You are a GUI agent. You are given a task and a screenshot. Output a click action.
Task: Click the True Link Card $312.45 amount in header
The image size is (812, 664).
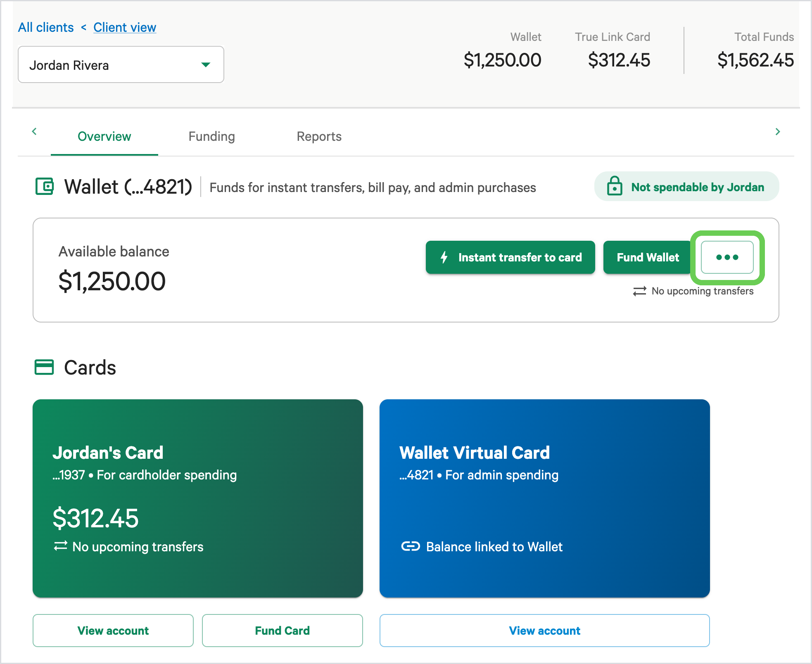[619, 60]
